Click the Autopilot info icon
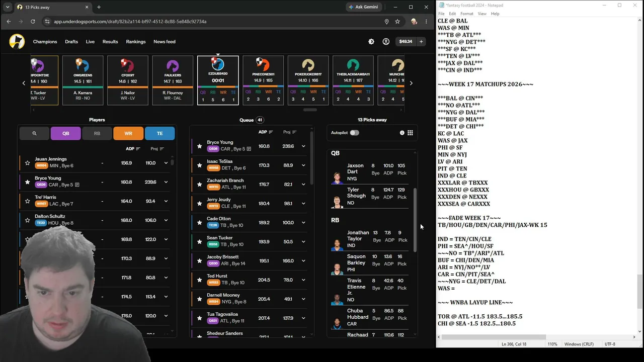This screenshot has width=644, height=362. pyautogui.click(x=402, y=133)
